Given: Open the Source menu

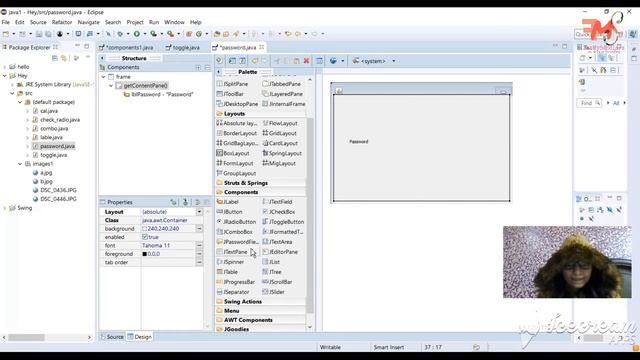Looking at the screenshot, I should click(x=38, y=22).
